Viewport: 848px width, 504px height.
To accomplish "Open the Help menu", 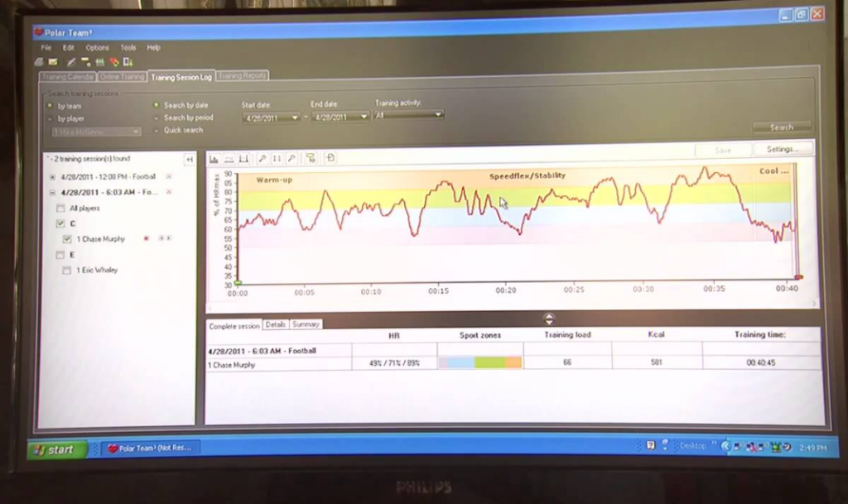I will coord(153,47).
